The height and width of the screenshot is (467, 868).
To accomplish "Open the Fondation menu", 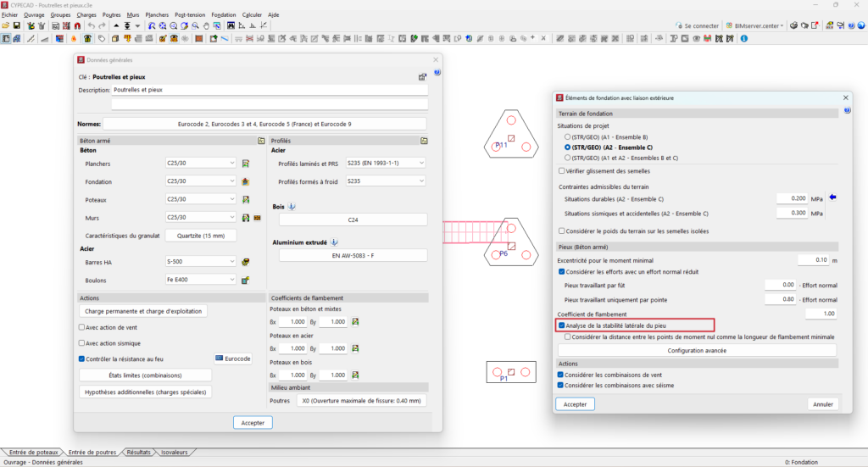I will 224,15.
